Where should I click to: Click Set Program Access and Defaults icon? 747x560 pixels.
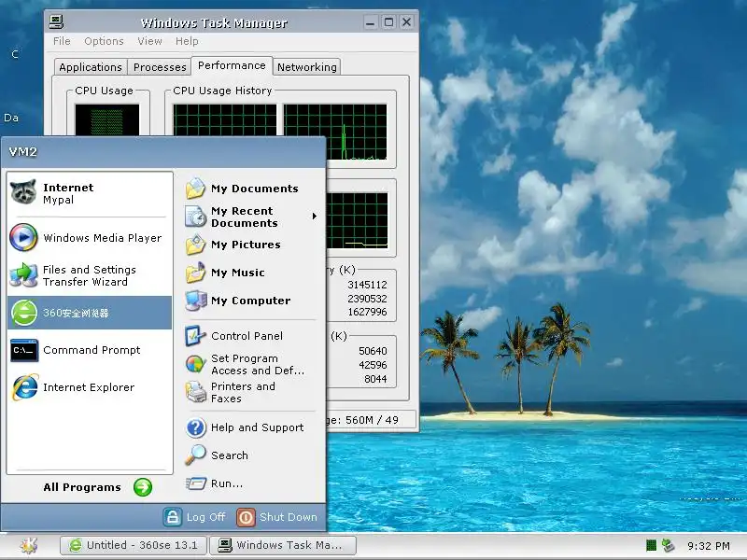(x=195, y=364)
